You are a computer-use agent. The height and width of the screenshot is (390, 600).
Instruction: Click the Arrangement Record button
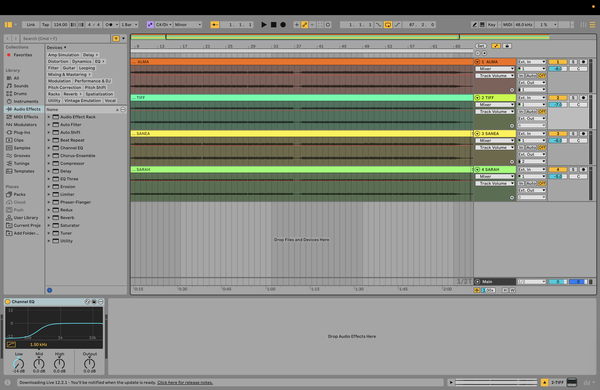pos(283,24)
